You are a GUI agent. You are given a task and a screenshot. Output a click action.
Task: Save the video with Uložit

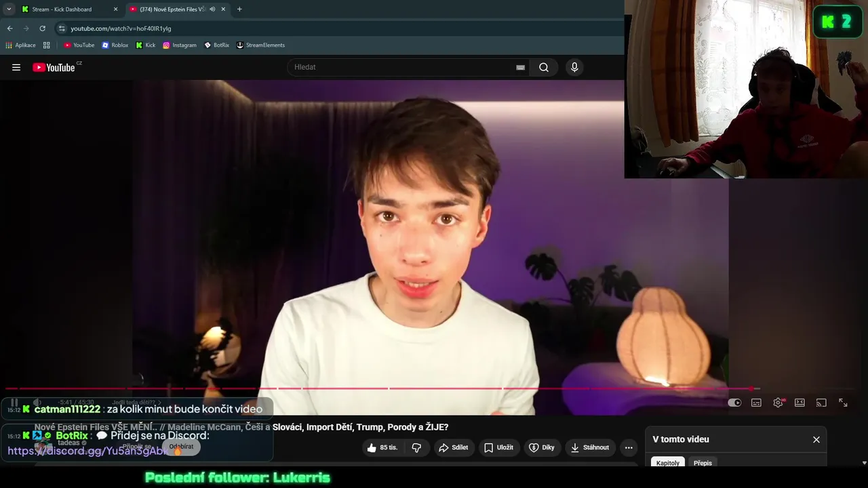coord(498,447)
